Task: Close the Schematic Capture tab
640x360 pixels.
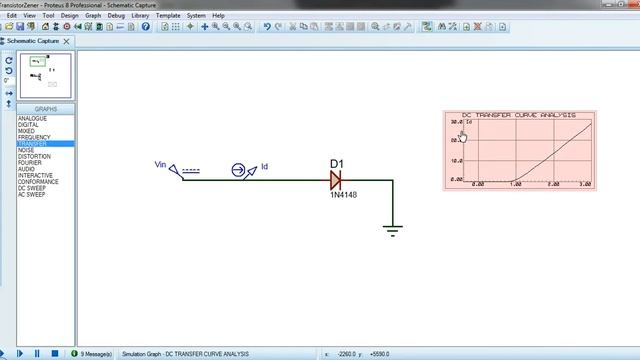Action: (67, 41)
